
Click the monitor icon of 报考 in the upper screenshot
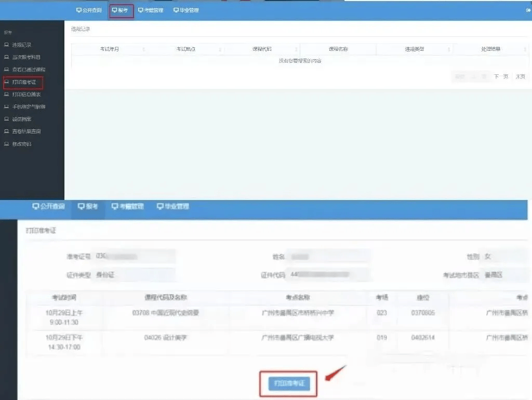coord(114,10)
